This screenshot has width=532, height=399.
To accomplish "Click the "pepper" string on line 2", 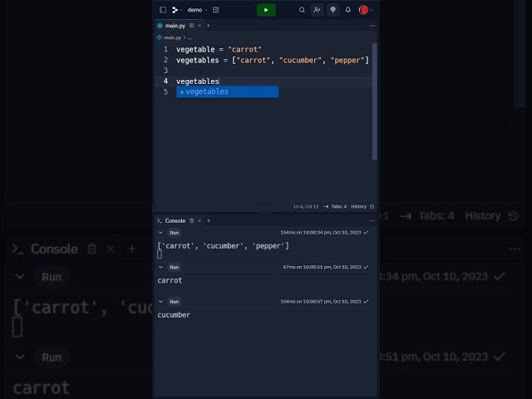I will click(x=347, y=61).
